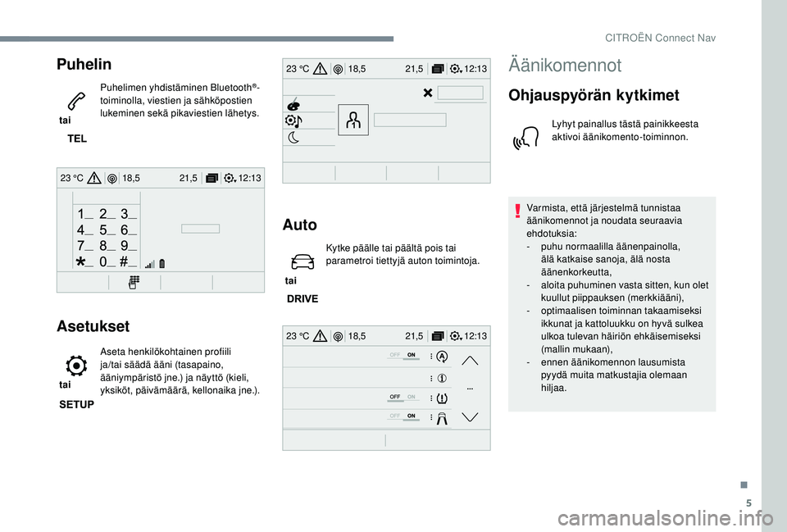Screen dimensions: 787x532
Task: Open the stacked windows icon in the settings profile screen
Action: pos(438,69)
